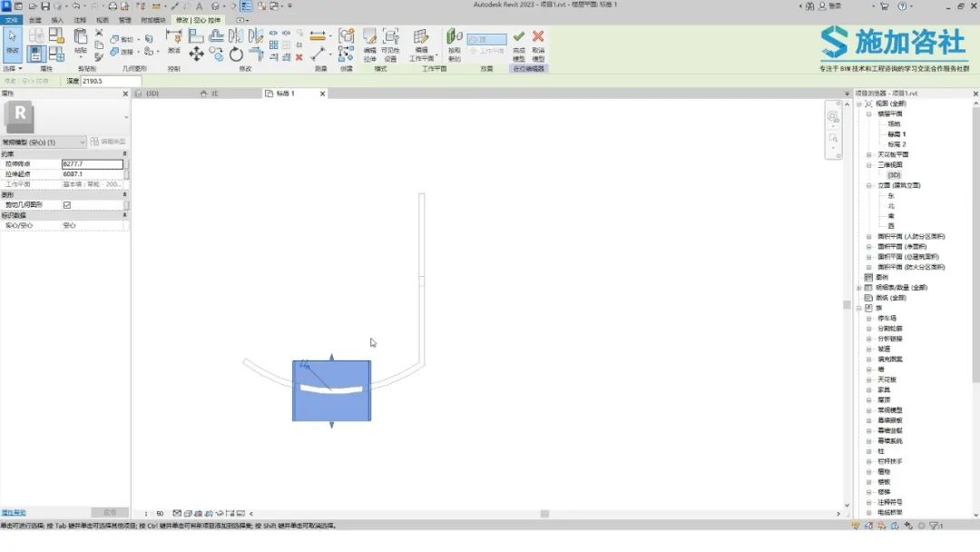
Task: Click the 应用 apply button
Action: (x=110, y=513)
